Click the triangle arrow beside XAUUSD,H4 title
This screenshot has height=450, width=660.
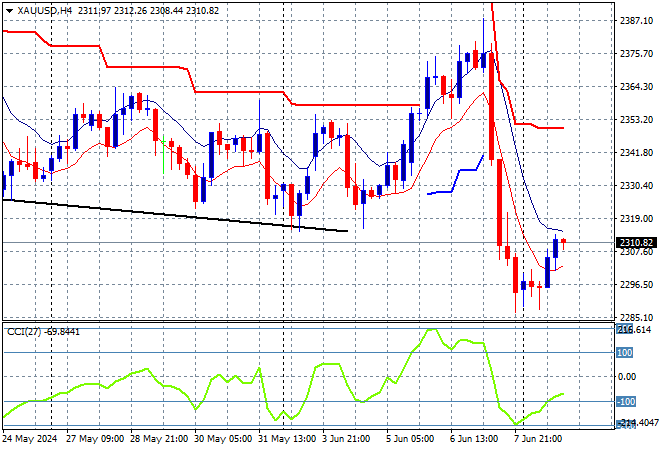(x=9, y=11)
